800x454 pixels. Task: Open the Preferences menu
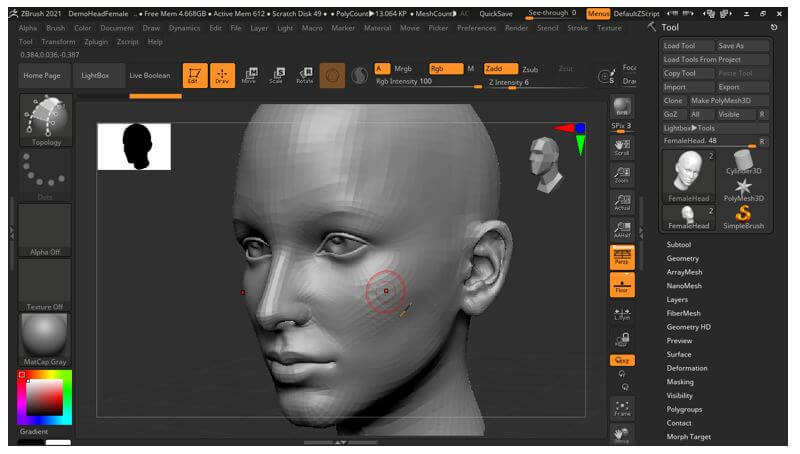[476, 28]
